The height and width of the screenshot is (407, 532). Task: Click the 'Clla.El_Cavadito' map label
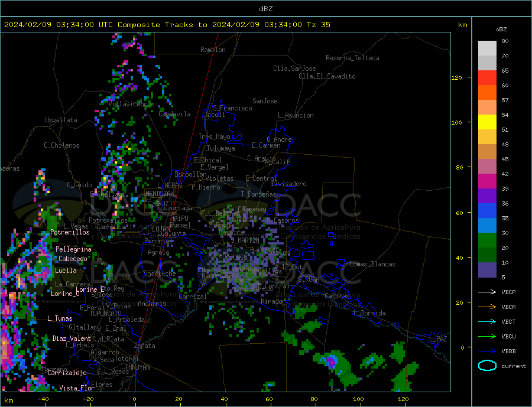[327, 76]
